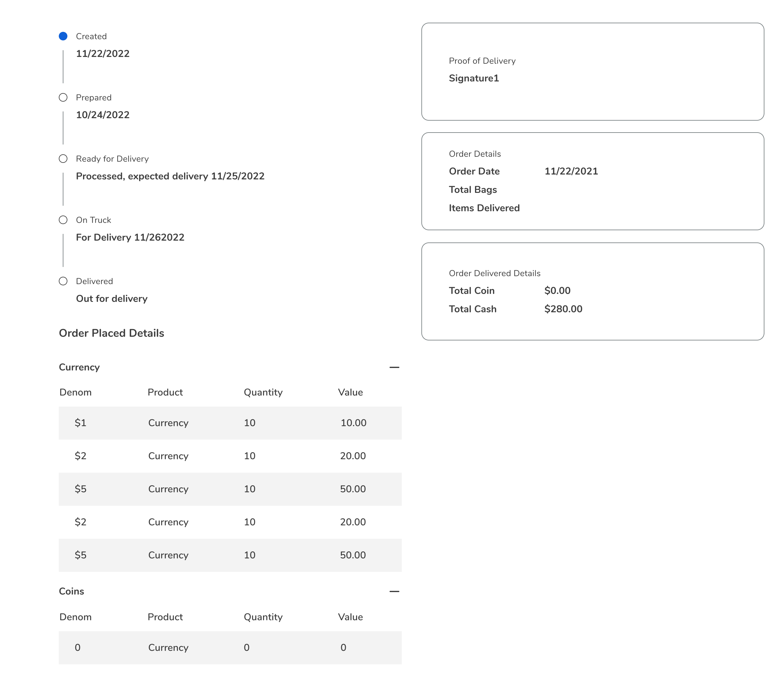Click the Product header in Currency table
The width and height of the screenshot is (784, 698).
(165, 392)
